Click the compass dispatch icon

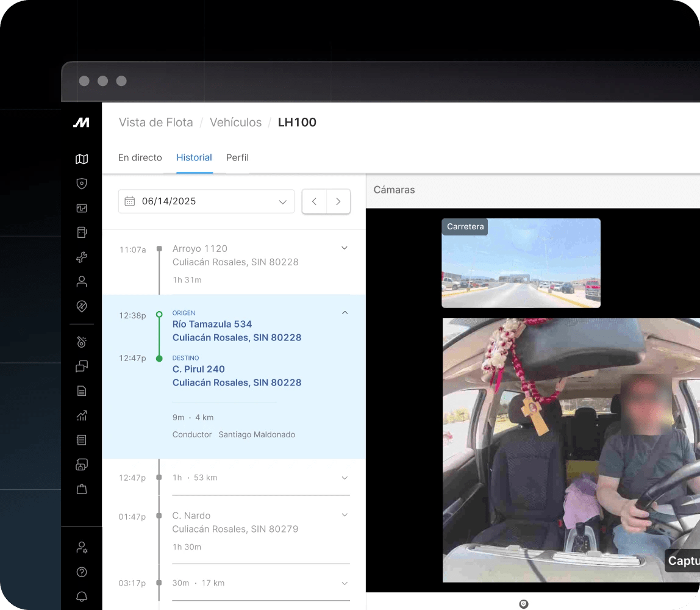point(82,306)
